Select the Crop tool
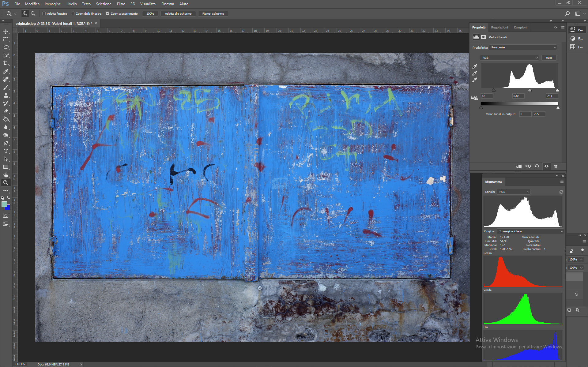This screenshot has width=588, height=367. 6,63
